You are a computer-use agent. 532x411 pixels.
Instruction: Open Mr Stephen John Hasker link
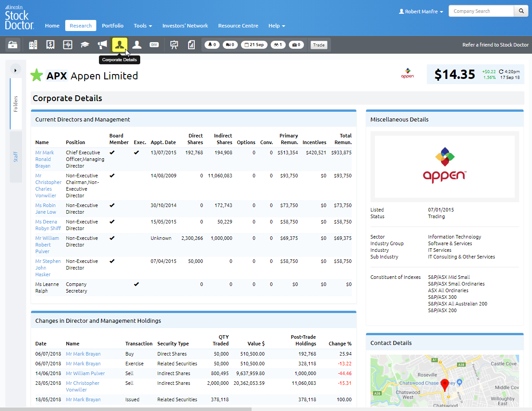[x=48, y=267]
